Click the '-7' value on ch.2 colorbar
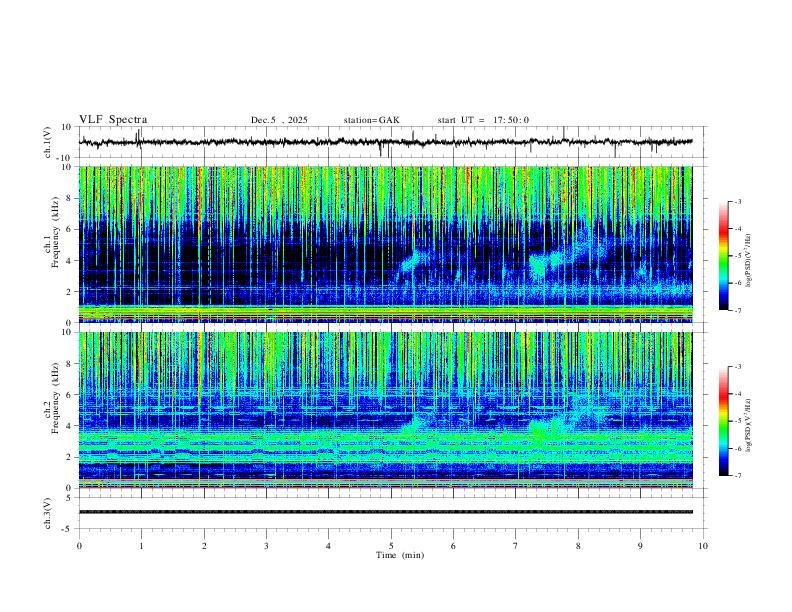792x612 pixels. pos(737,476)
